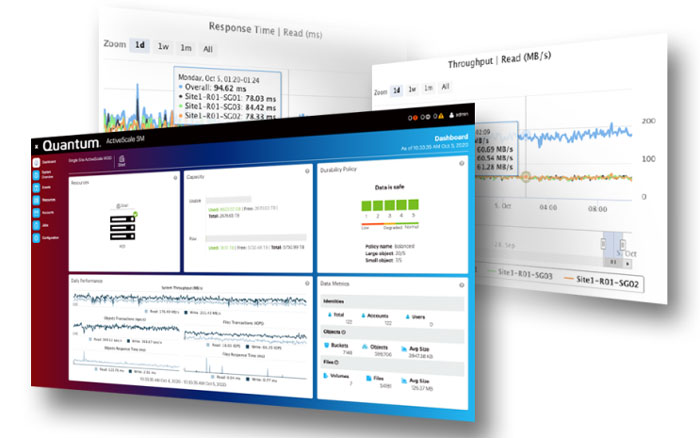Select 1d zoom on Throughput chart
The image size is (700, 438).
pos(396,91)
